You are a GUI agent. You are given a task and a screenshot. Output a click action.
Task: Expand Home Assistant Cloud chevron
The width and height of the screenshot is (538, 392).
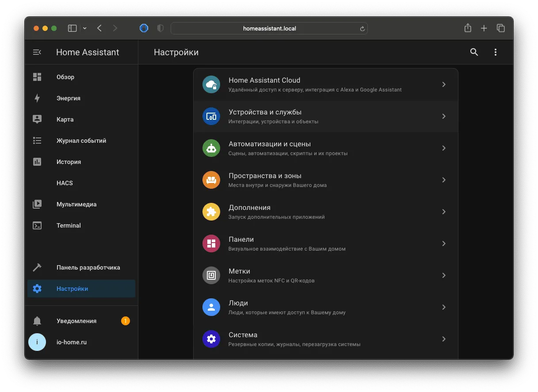444,84
